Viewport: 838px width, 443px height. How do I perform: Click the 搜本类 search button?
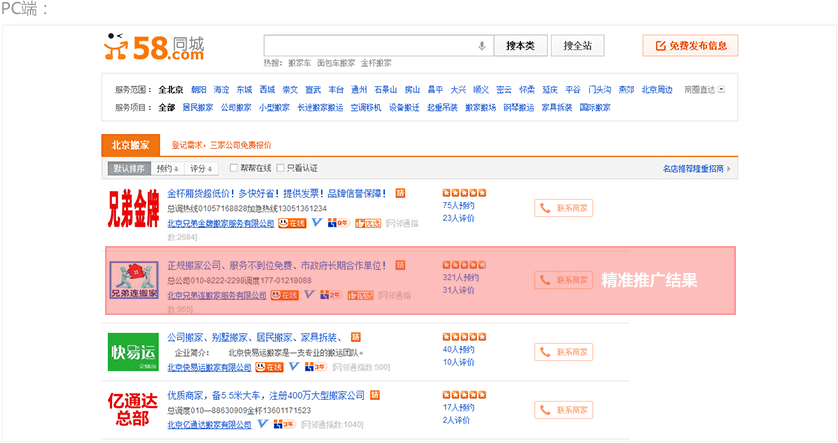click(x=521, y=46)
